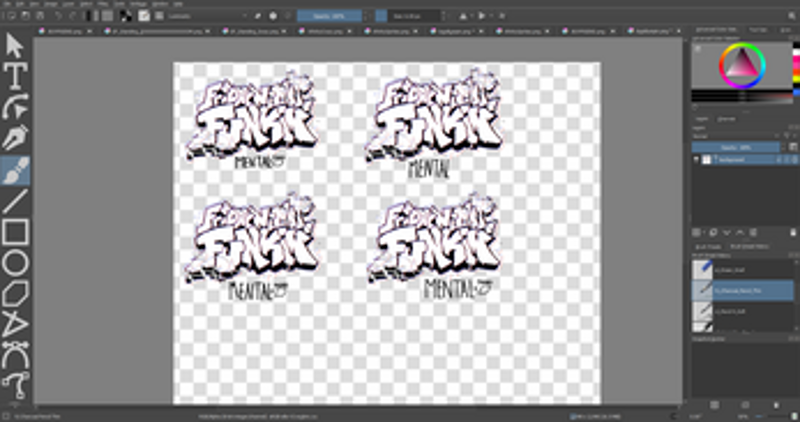This screenshot has width=800, height=422.
Task: Click the Undo toolbar icon
Action: pos(58,16)
